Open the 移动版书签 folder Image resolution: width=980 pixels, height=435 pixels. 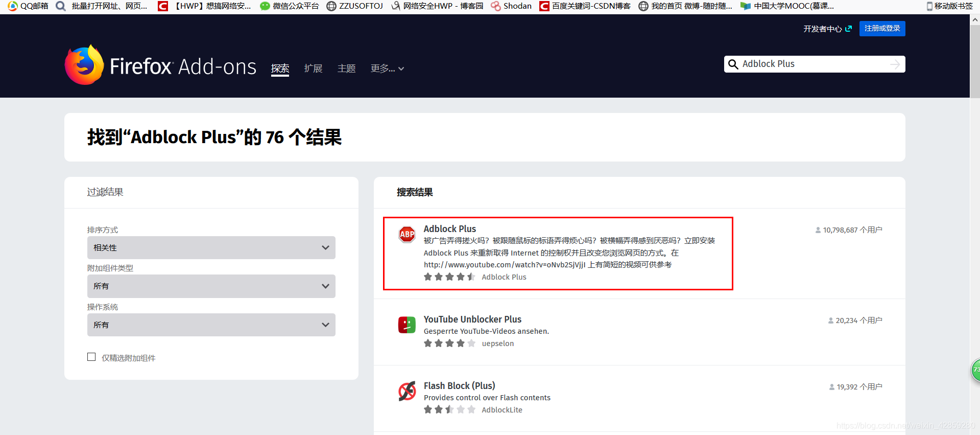coord(949,6)
